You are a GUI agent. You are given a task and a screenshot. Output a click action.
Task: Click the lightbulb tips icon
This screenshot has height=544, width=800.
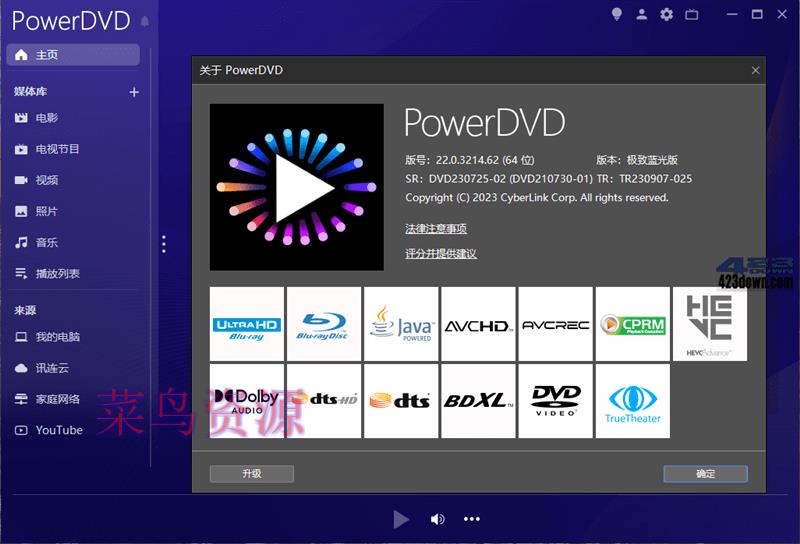[617, 14]
